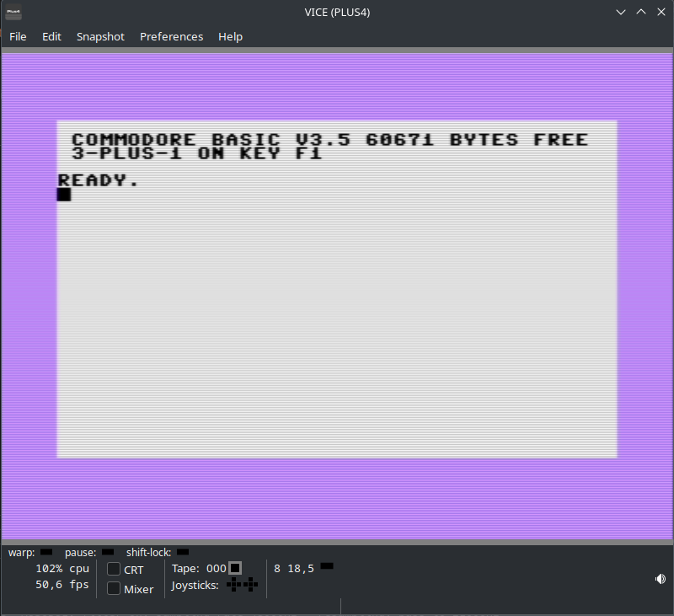Viewport: 674px width, 616px height.
Task: Open the File menu
Action: [x=18, y=36]
